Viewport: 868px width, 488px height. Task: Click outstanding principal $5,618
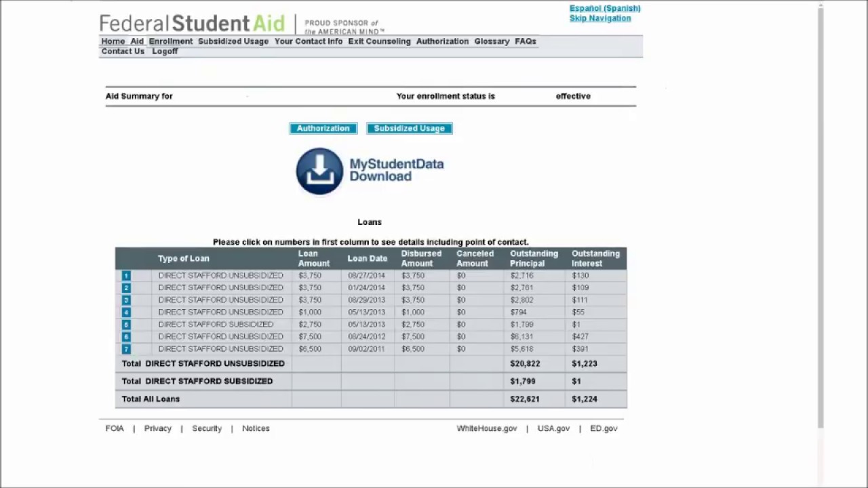(522, 349)
